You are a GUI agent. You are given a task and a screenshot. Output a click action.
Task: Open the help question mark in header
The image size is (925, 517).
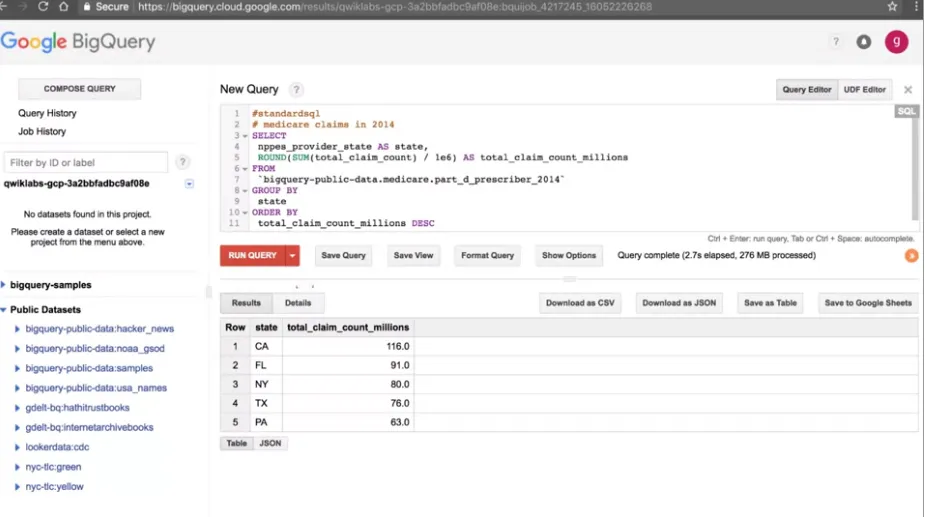(x=835, y=41)
